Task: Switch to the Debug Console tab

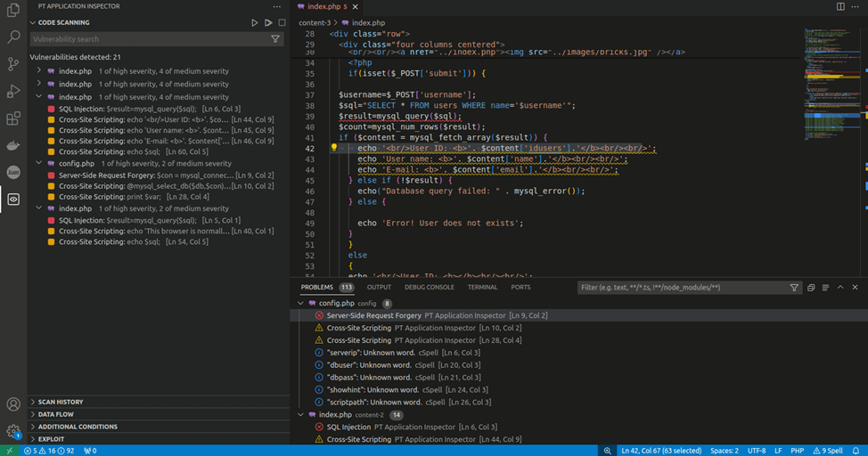Action: tap(430, 288)
